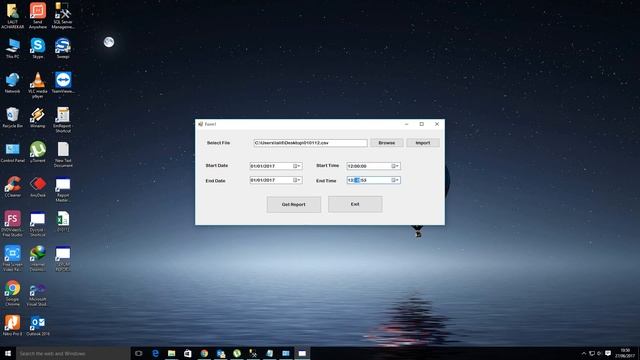Click the Import button
The image size is (640, 360).
coord(423,143)
